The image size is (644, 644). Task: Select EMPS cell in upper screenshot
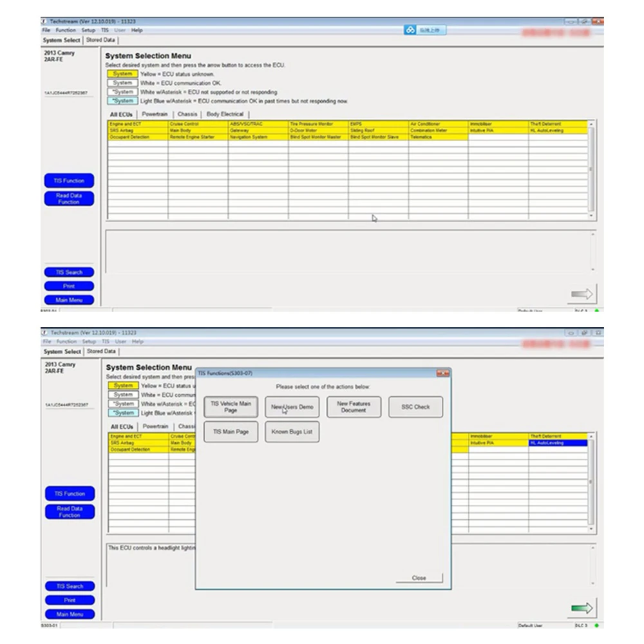(x=378, y=124)
